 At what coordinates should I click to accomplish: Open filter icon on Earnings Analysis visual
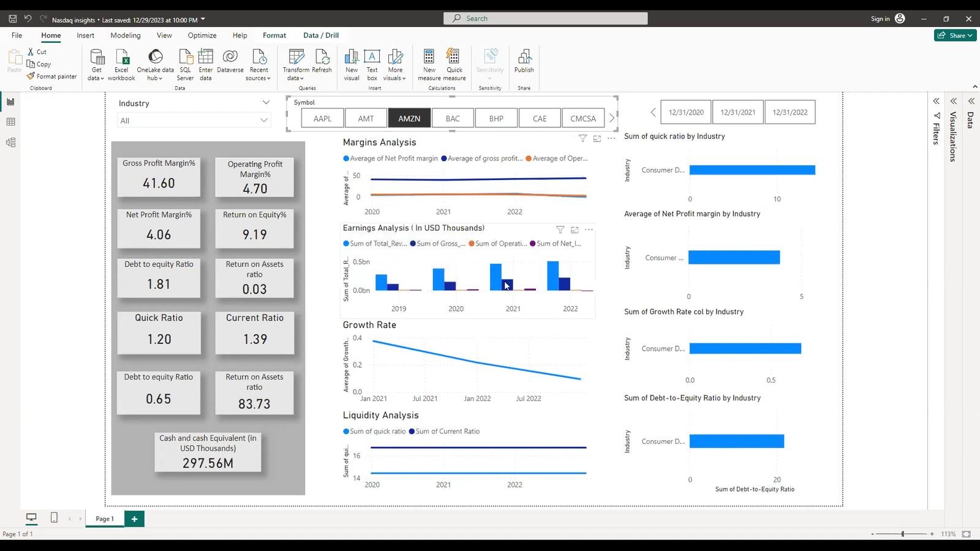(x=560, y=230)
